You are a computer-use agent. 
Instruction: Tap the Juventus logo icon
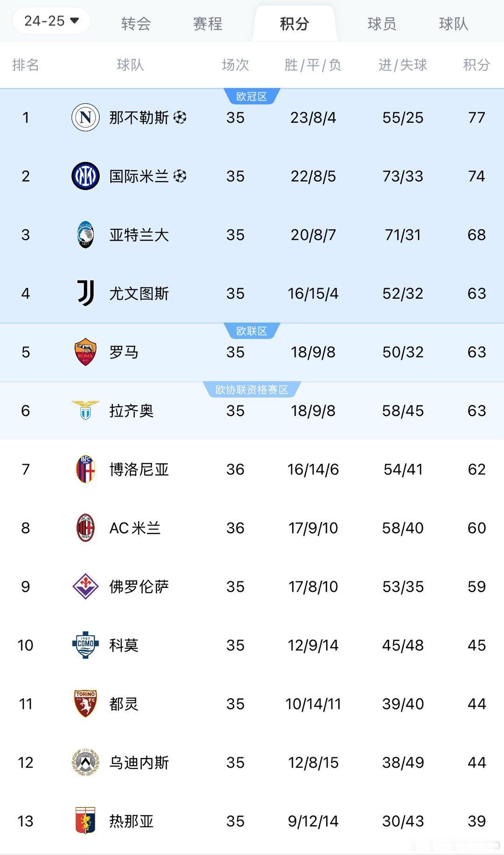click(x=86, y=293)
